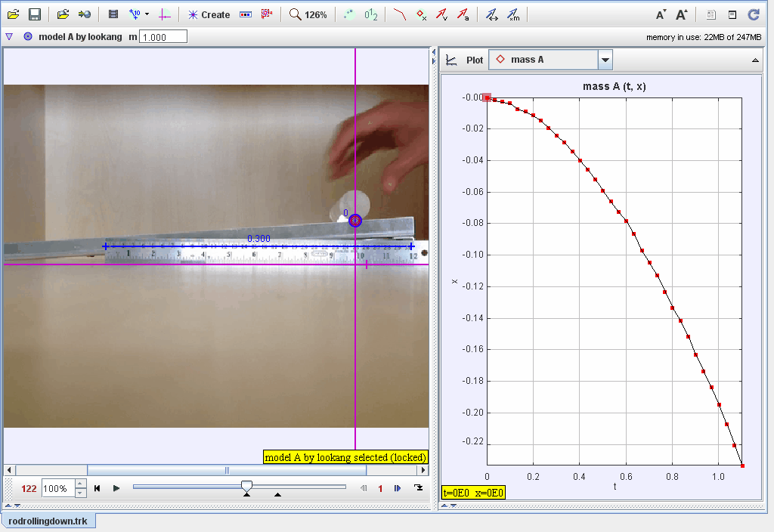
Task: Click the description window icon
Action: click(x=732, y=15)
